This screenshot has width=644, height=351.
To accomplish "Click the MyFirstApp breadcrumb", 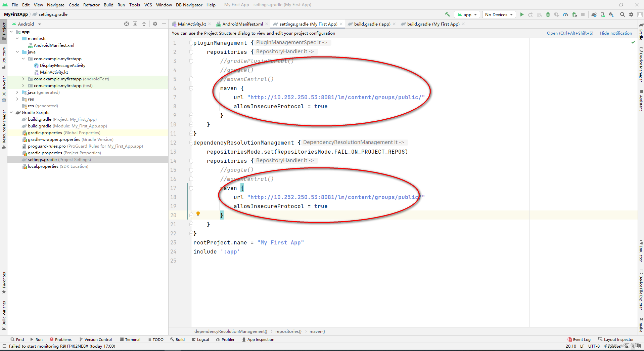I will (16, 14).
